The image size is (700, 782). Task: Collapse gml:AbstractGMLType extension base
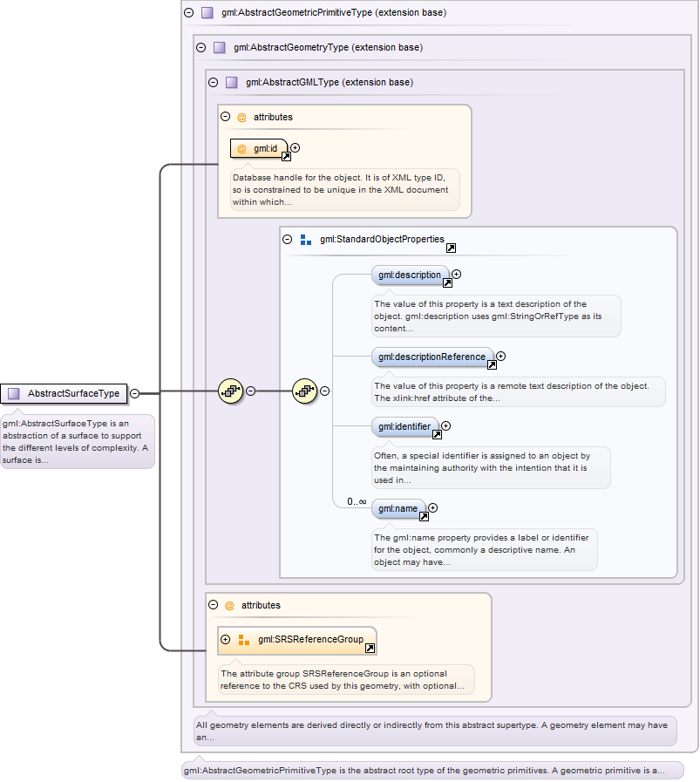coord(213,83)
